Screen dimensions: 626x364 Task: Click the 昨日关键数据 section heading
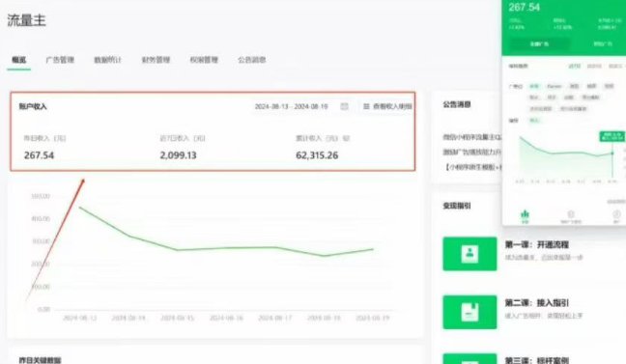40,360
